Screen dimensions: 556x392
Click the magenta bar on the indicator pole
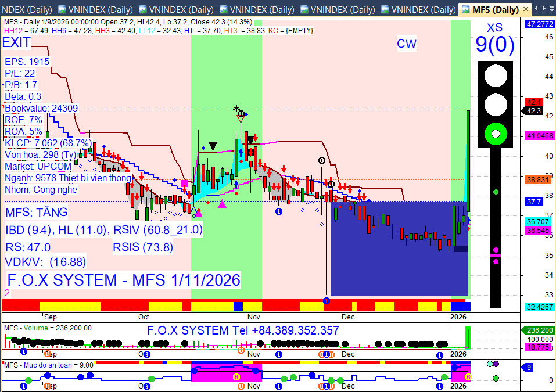[496, 255]
